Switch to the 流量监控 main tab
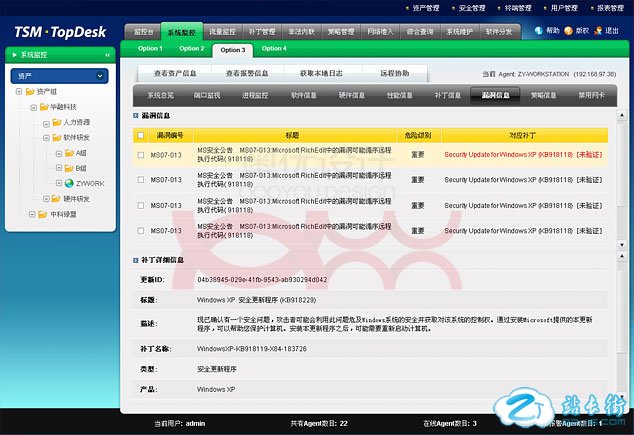The image size is (634, 435). click(x=224, y=31)
